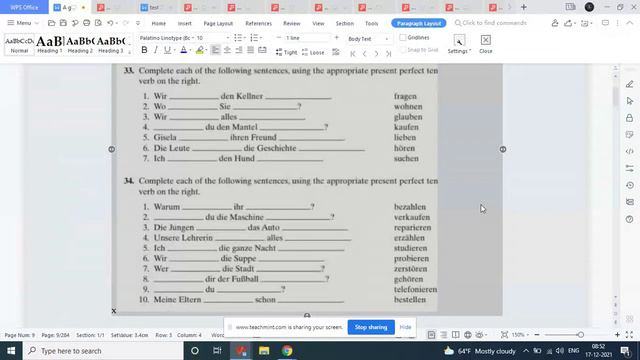Open the font name dropdown
This screenshot has height=360, width=640.
(x=193, y=38)
